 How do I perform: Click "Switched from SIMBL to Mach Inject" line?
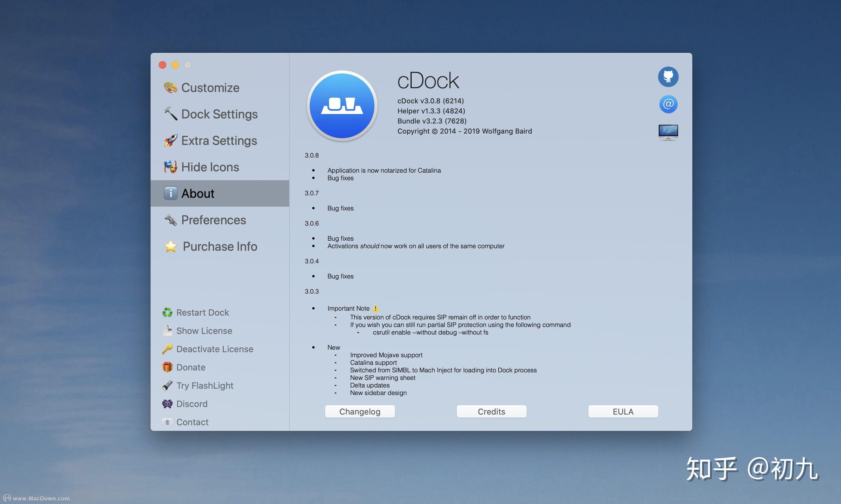coord(443,370)
